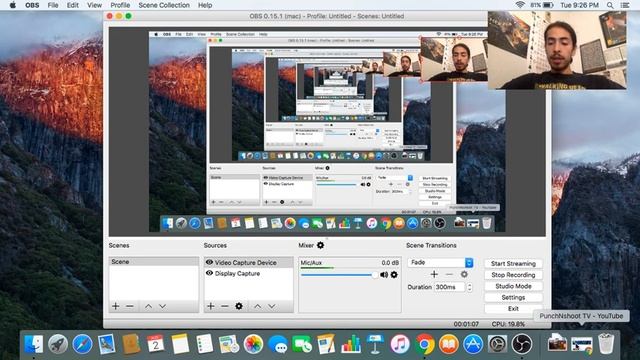This screenshot has width=640, height=360.
Task: Open battery status in menu bar
Action: [542, 5]
